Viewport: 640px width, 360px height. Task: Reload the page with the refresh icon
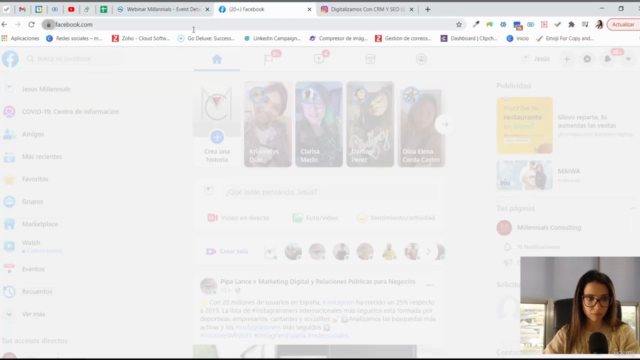pos(31,24)
